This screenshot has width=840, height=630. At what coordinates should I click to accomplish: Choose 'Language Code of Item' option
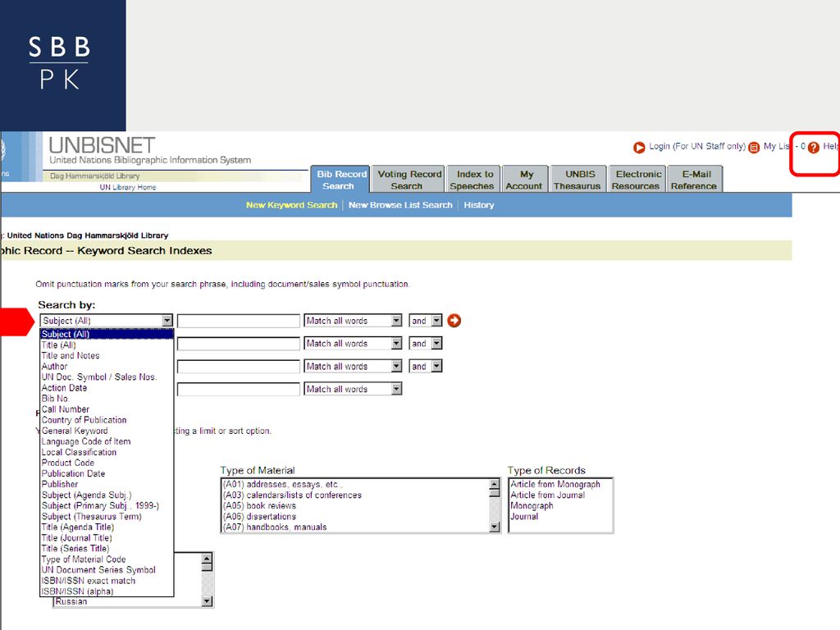click(107, 441)
